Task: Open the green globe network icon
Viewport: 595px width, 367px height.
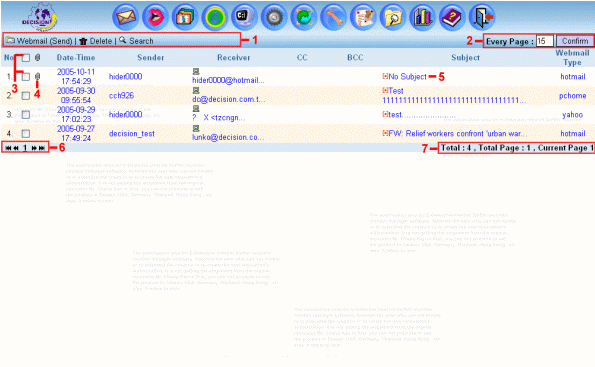Action: [304, 17]
